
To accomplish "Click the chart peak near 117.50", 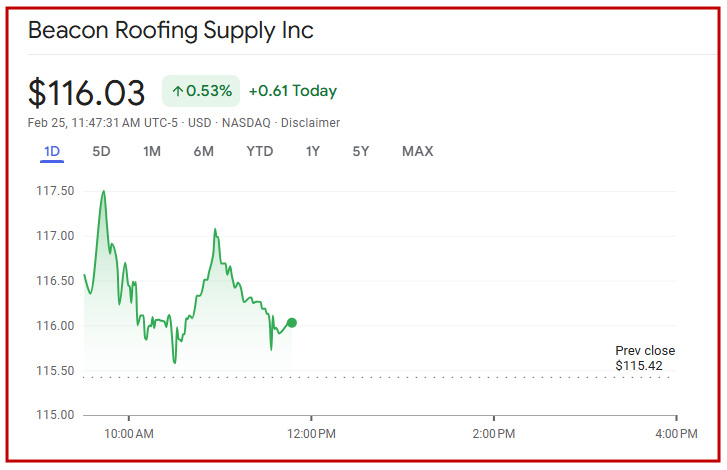I will click(103, 191).
